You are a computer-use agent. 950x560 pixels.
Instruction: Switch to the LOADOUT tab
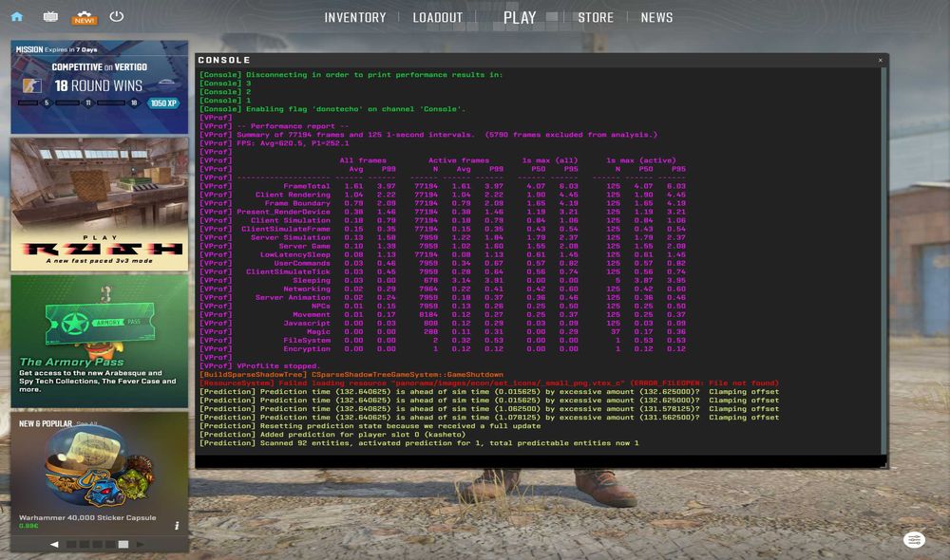point(437,17)
